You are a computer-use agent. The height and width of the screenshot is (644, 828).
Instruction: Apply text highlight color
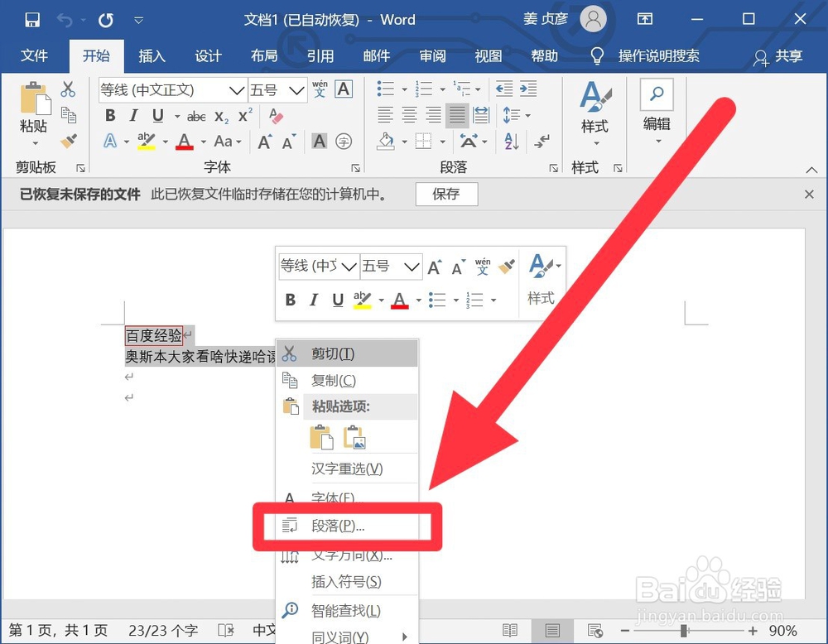[x=147, y=141]
